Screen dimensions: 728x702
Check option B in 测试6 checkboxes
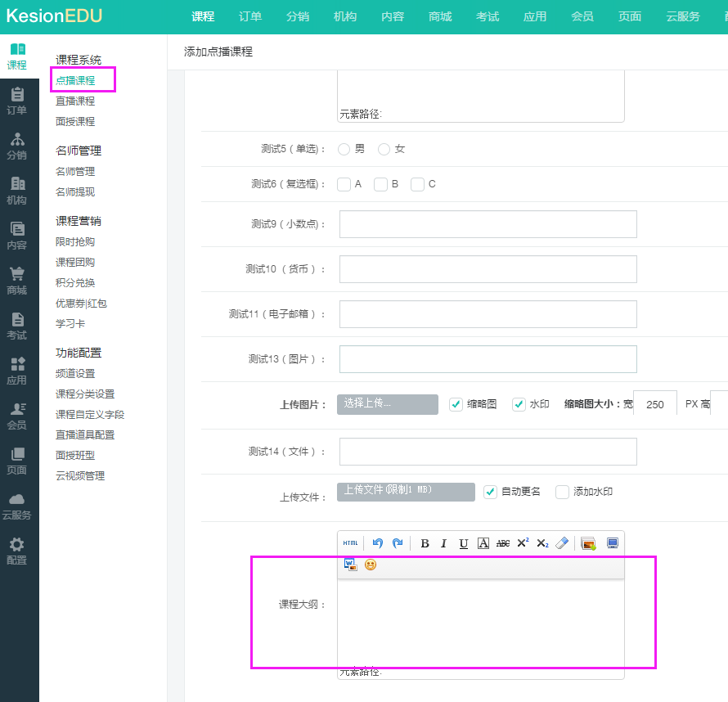[x=380, y=184]
